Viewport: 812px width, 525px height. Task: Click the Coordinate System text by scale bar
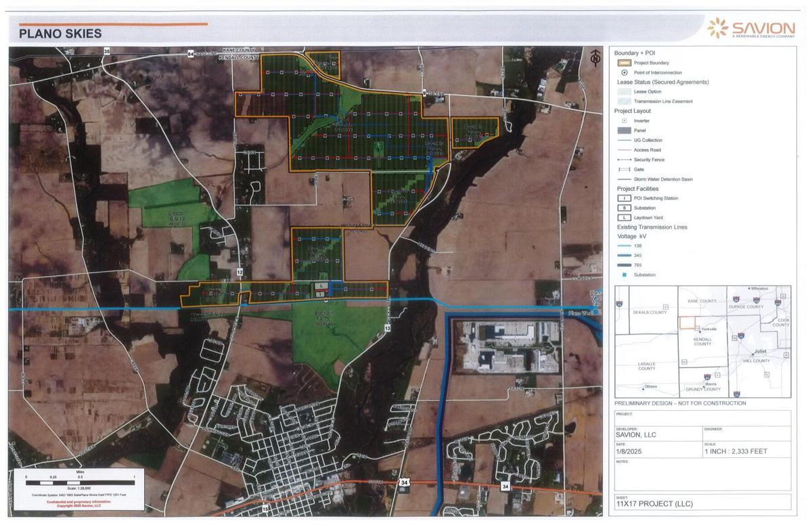pos(80,495)
